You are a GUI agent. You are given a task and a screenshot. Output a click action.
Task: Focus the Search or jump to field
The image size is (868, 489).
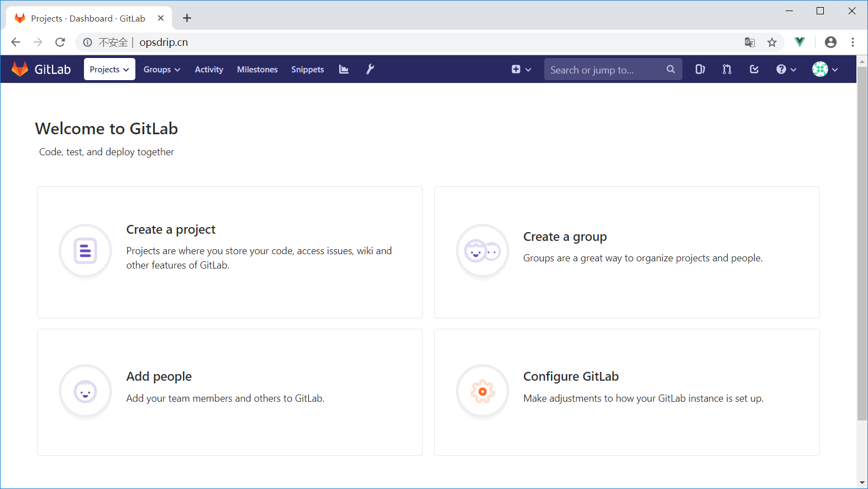point(613,69)
